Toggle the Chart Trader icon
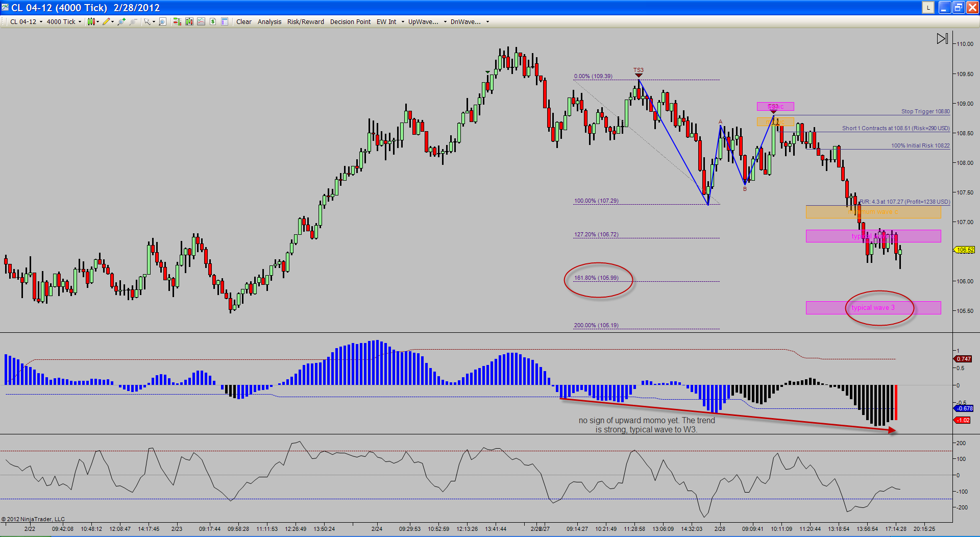 coord(177,21)
